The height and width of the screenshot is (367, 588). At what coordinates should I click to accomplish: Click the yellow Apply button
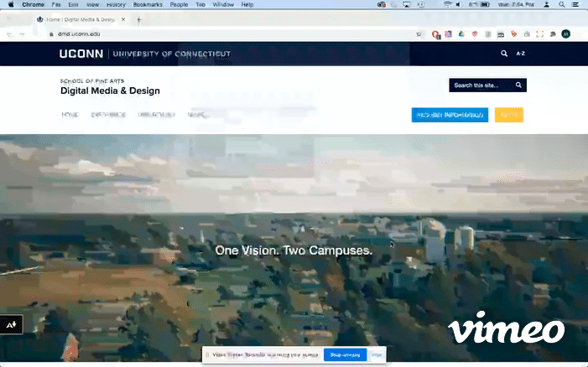coord(509,115)
